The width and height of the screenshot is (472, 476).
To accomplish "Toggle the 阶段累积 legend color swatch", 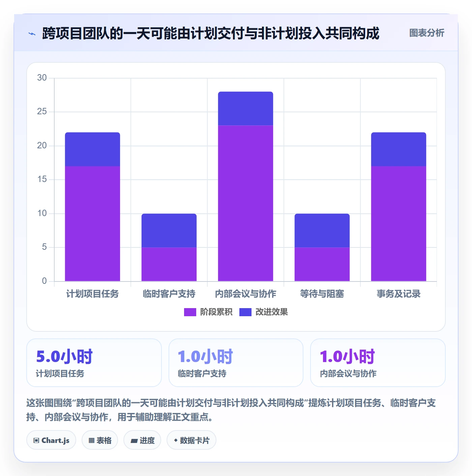I will point(190,312).
